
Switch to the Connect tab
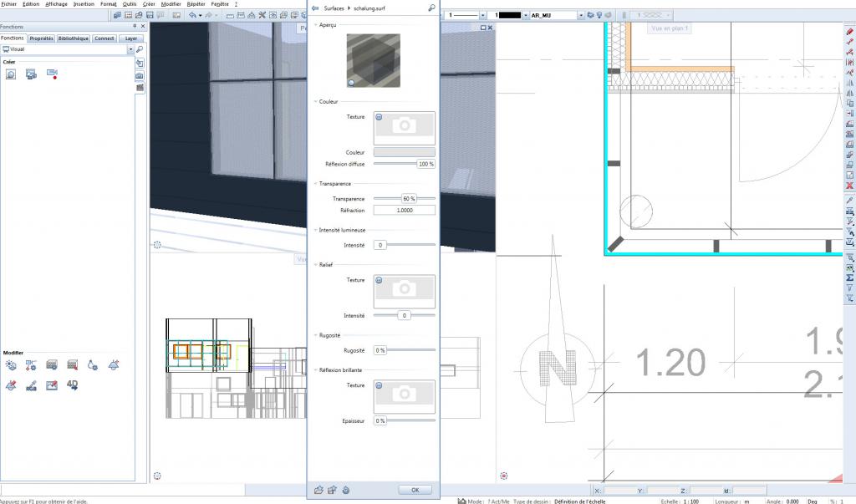coord(104,38)
